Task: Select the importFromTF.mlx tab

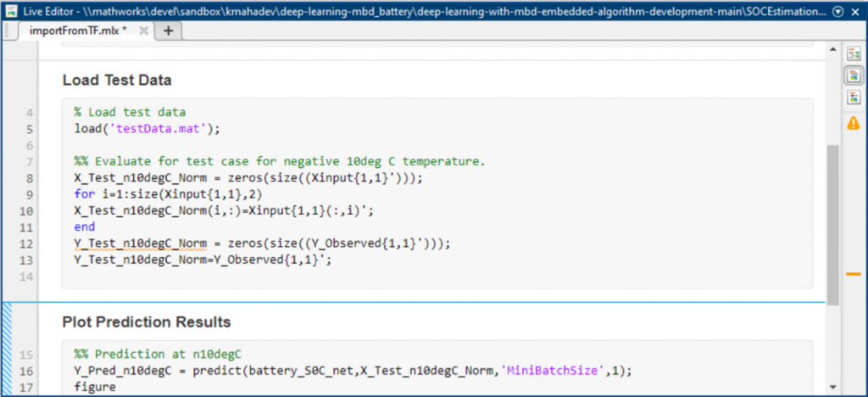Action: pos(77,31)
